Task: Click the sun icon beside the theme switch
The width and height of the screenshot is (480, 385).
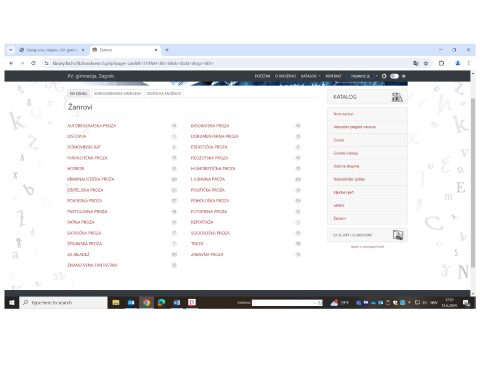Action: tap(404, 76)
